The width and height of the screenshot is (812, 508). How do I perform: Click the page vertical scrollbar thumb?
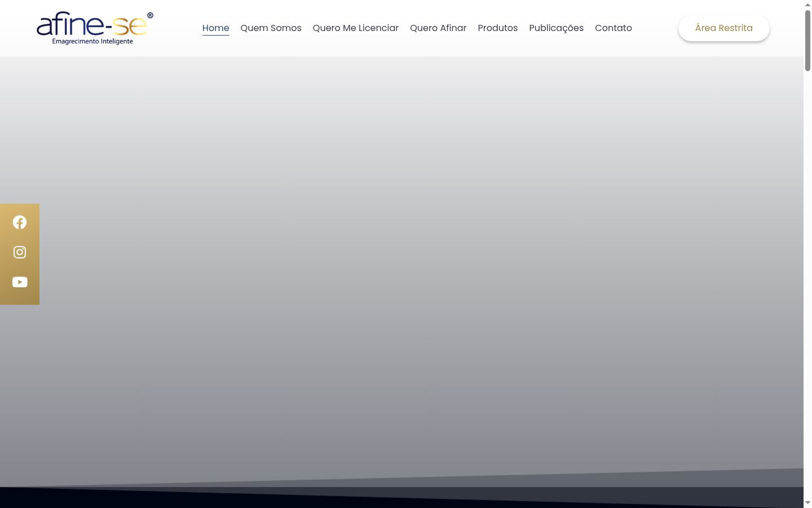pos(807,40)
